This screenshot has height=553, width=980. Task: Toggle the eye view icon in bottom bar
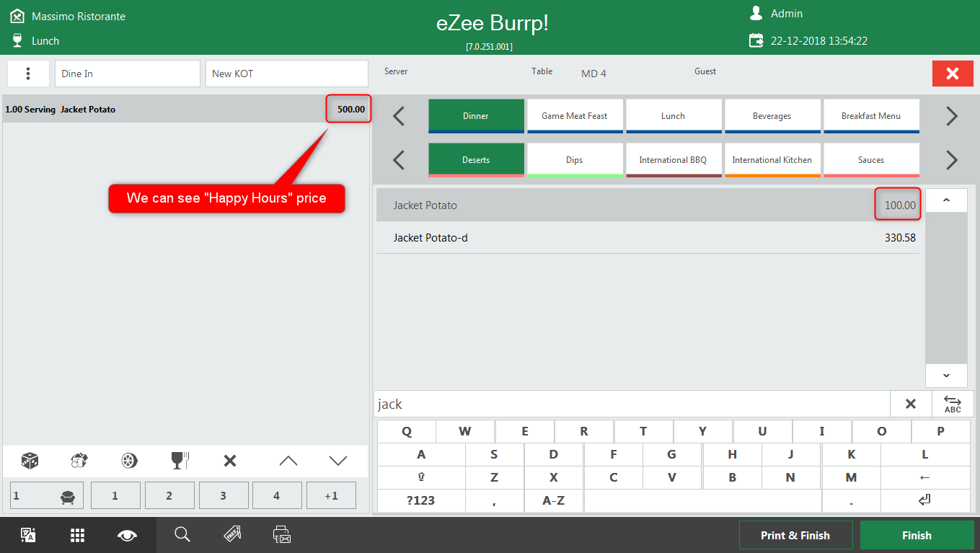click(127, 535)
